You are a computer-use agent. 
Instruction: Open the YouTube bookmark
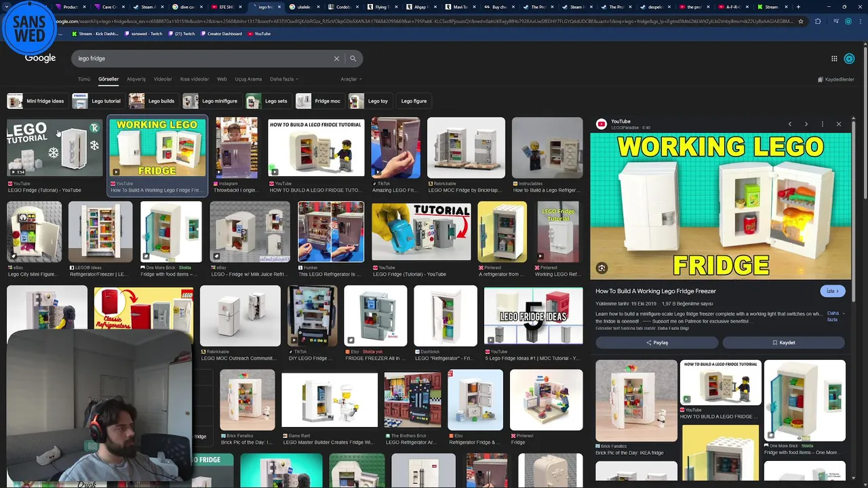click(x=259, y=34)
